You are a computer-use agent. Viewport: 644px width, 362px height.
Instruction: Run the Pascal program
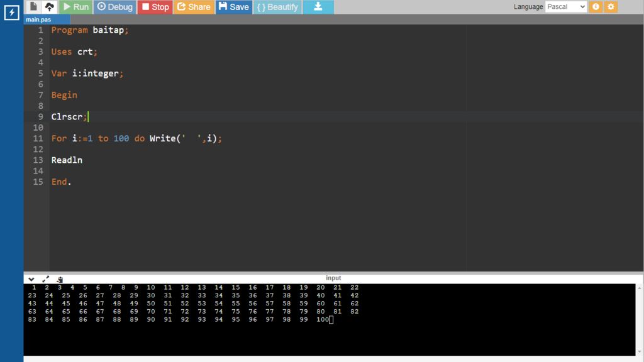coord(76,7)
